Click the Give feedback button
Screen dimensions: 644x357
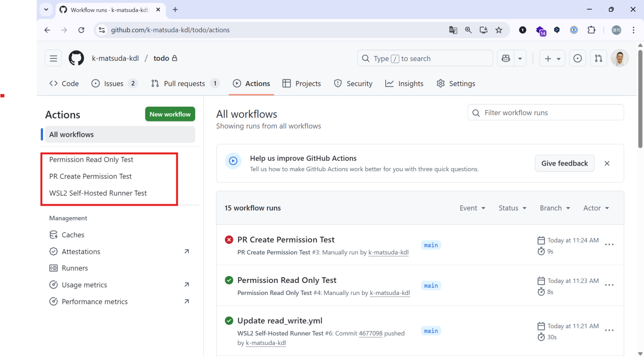point(564,163)
